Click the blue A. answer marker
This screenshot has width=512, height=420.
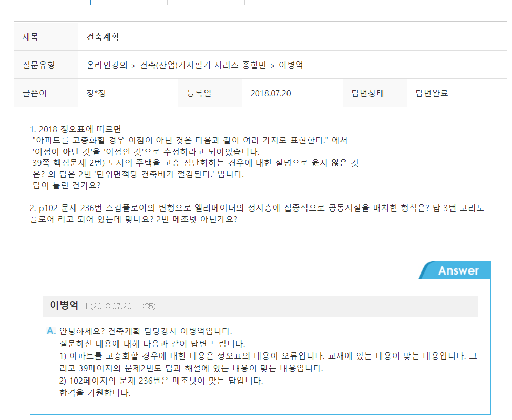[x=51, y=331]
